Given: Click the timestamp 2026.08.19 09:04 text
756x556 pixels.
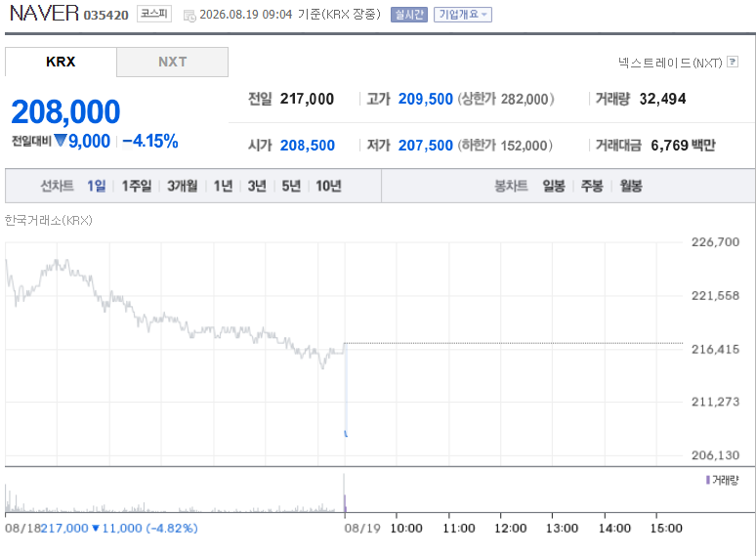Looking at the screenshot, I should pyautogui.click(x=246, y=15).
